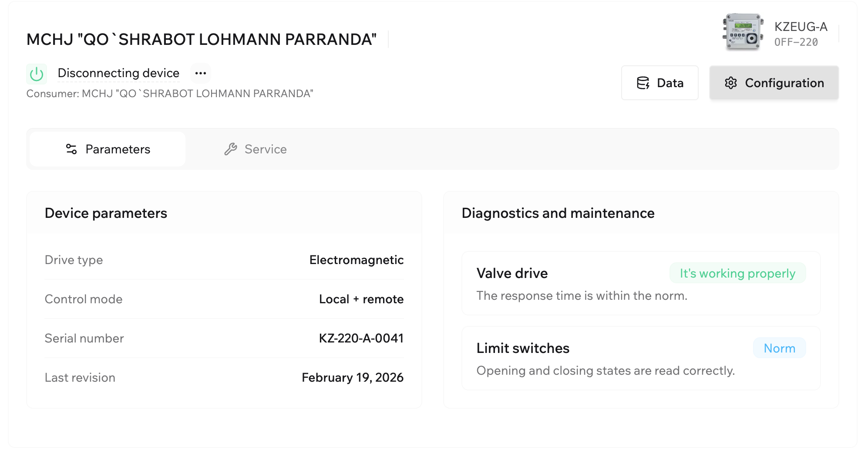Click the Norm status badge
868x461 pixels.
coord(779,348)
